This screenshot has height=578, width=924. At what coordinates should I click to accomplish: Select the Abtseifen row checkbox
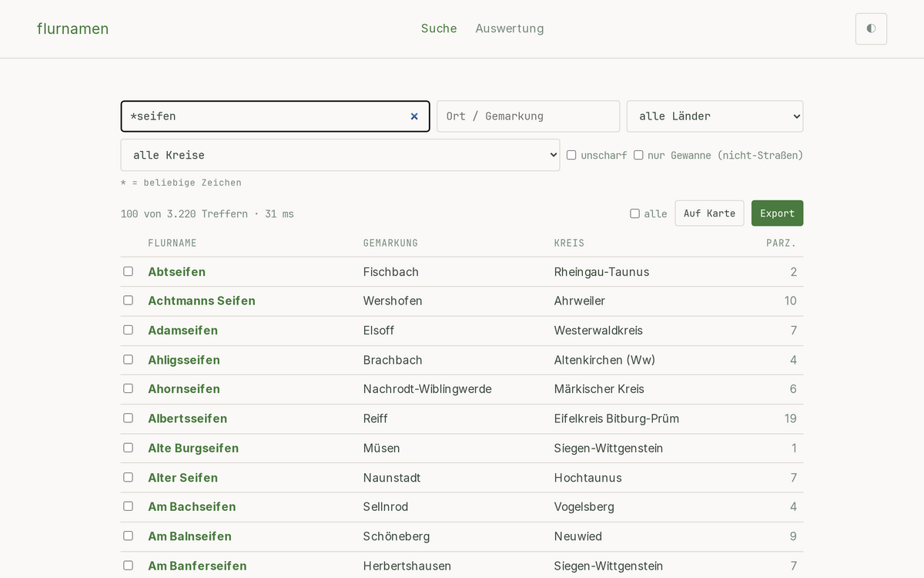coord(128,271)
